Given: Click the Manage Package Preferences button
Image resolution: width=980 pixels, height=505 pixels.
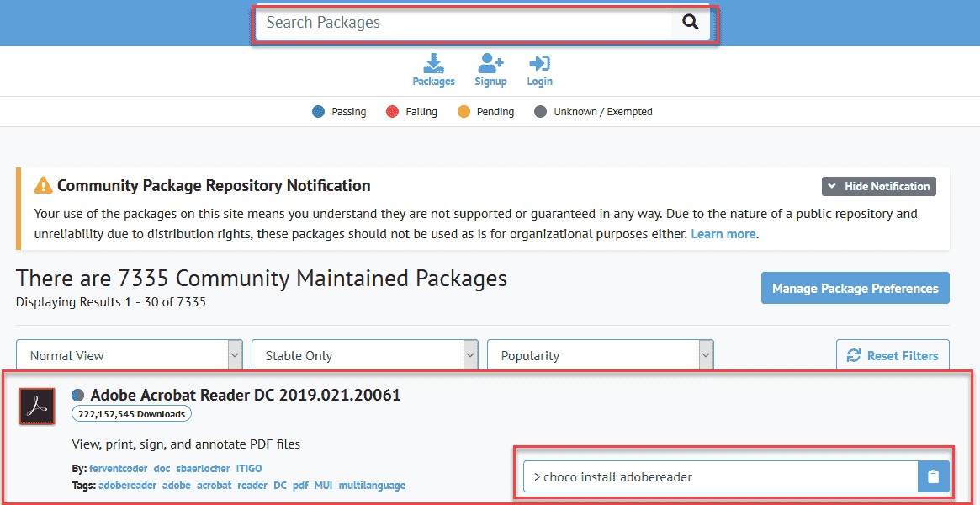Looking at the screenshot, I should tap(855, 288).
